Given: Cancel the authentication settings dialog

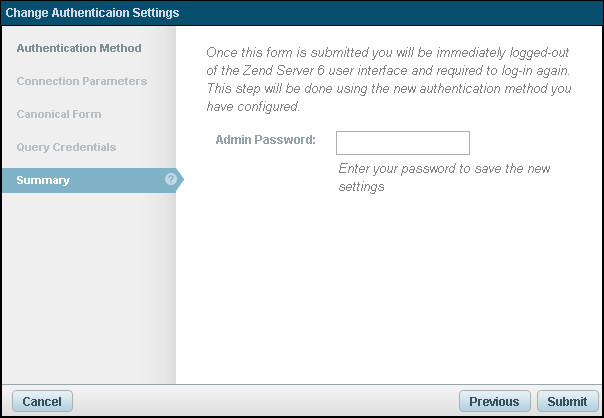Looking at the screenshot, I should tap(42, 401).
